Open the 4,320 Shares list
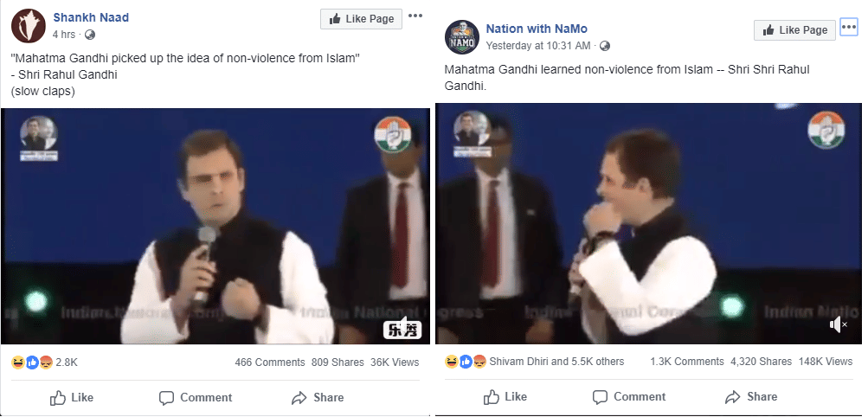The image size is (868, 417). [x=762, y=362]
